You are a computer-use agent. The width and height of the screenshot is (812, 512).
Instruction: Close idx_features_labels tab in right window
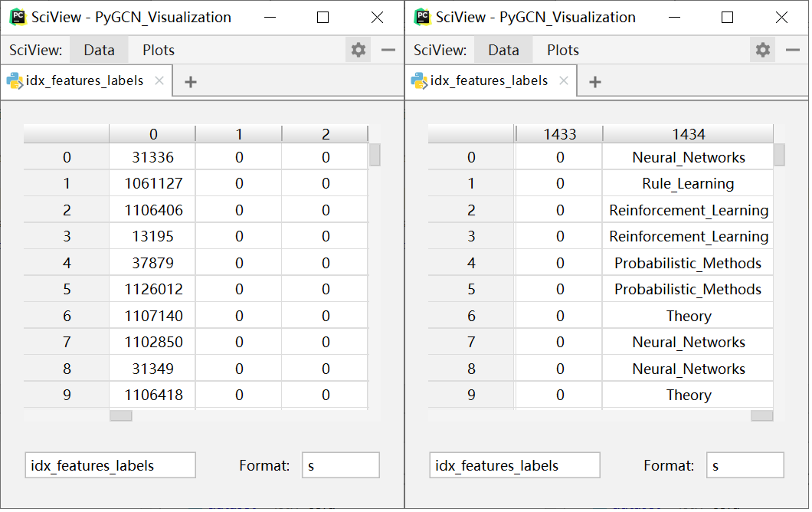pos(564,80)
